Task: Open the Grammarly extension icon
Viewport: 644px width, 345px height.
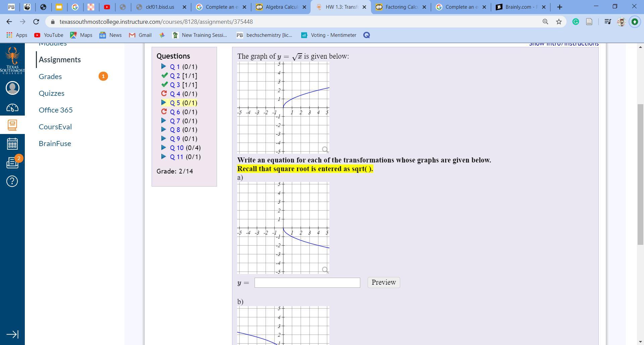Action: (x=576, y=22)
